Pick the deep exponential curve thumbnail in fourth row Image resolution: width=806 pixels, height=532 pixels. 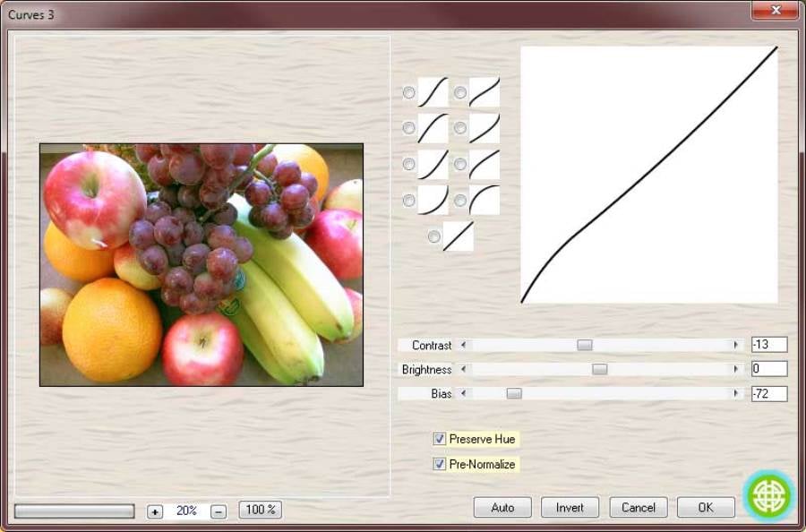click(x=433, y=200)
